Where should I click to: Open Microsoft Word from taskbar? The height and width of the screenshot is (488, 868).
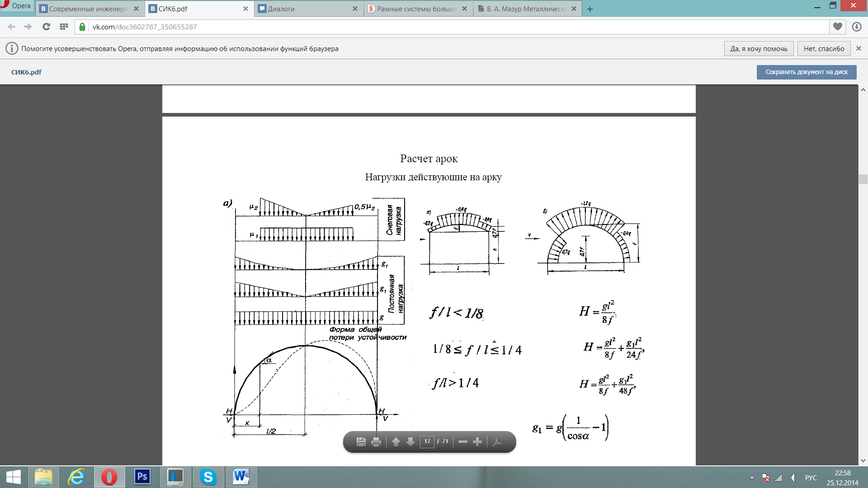pyautogui.click(x=241, y=477)
